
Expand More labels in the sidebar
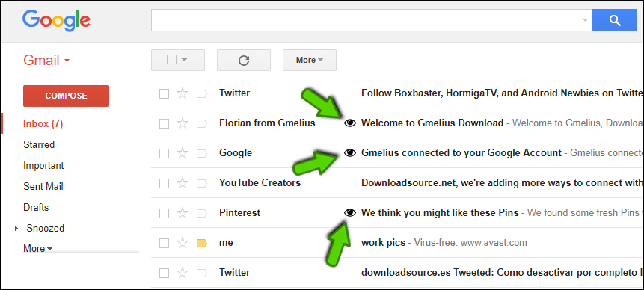38,249
